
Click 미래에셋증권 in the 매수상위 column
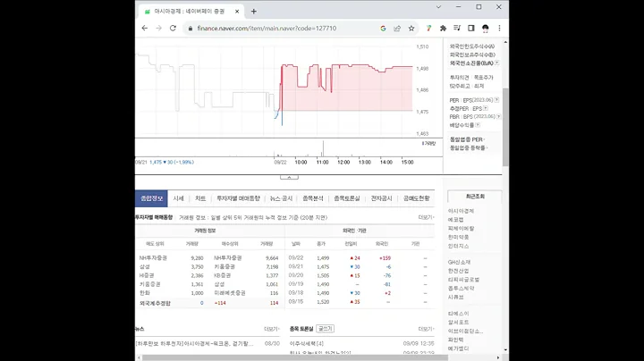(x=230, y=293)
